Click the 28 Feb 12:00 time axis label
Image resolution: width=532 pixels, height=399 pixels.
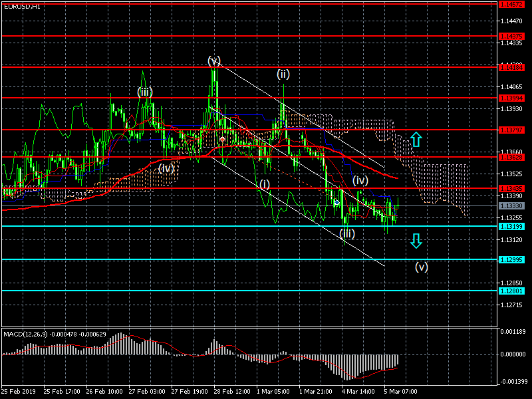[x=232, y=392]
